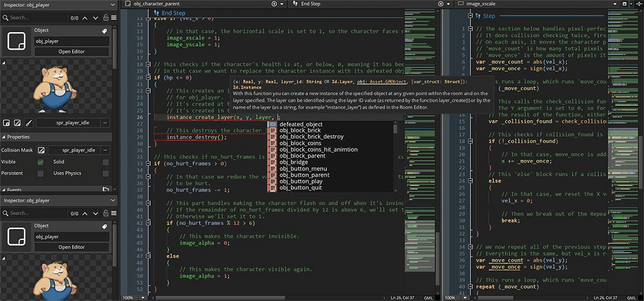Click the ellipsis button next to Collision Mask sprite
The width and height of the screenshot is (644, 301).
coord(106,150)
